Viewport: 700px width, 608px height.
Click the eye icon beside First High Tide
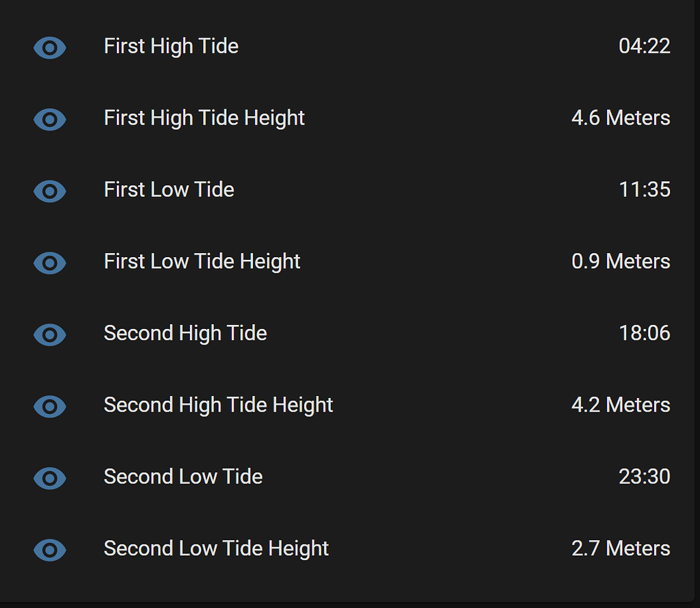click(x=50, y=47)
